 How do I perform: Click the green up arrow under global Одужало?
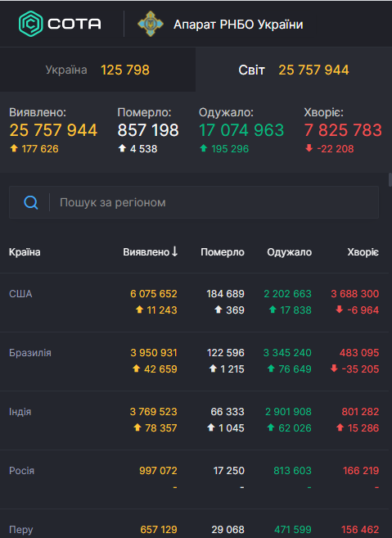(204, 148)
